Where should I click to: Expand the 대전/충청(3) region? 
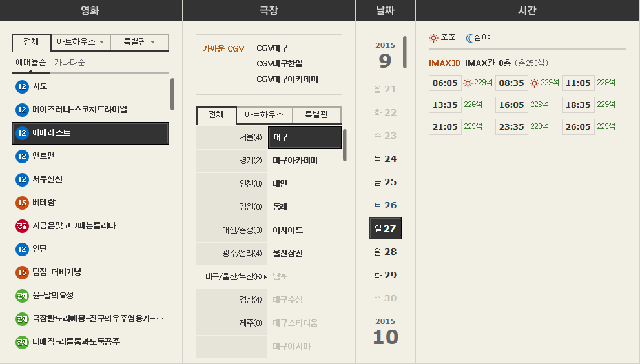(231, 230)
